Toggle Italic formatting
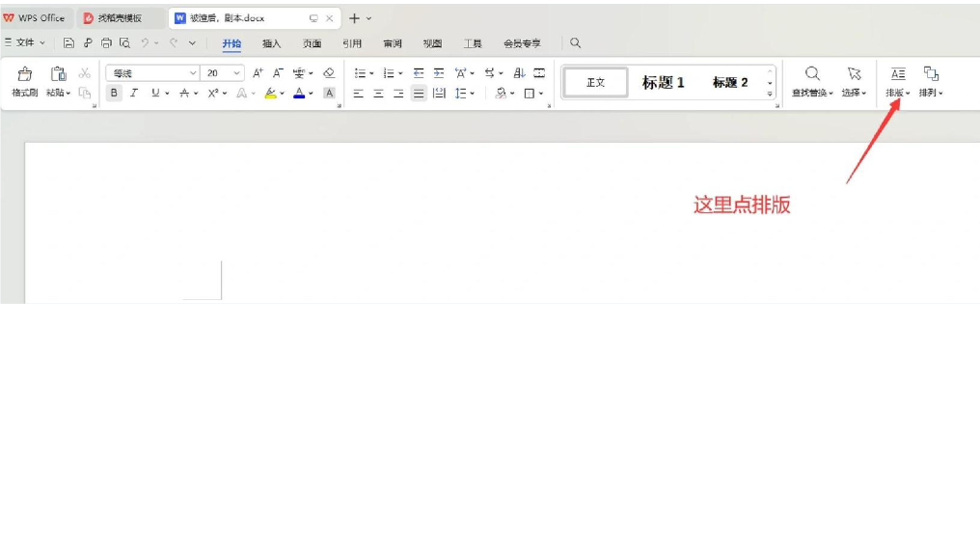 pyautogui.click(x=134, y=94)
